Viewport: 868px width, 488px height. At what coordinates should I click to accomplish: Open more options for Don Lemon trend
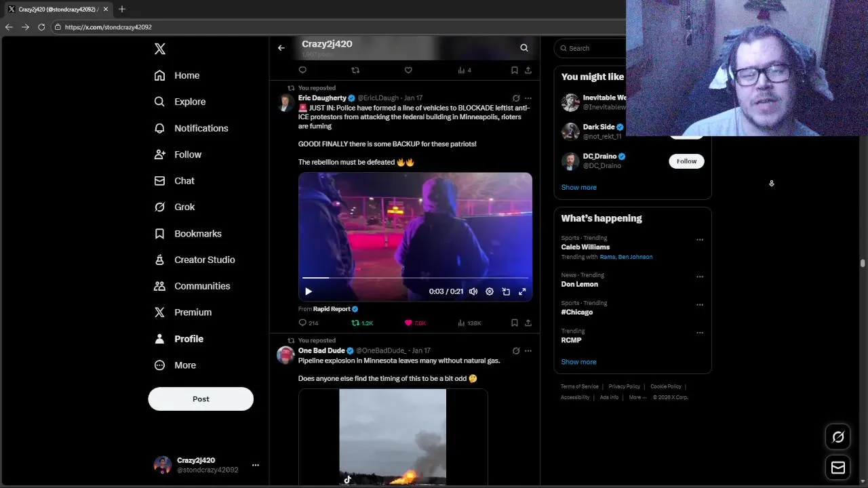pyautogui.click(x=700, y=277)
